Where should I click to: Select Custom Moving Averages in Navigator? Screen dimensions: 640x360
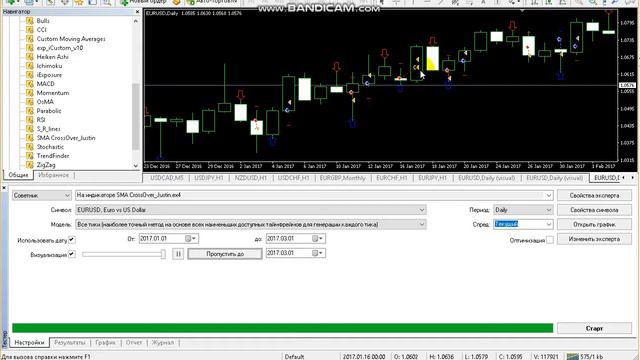pos(71,39)
